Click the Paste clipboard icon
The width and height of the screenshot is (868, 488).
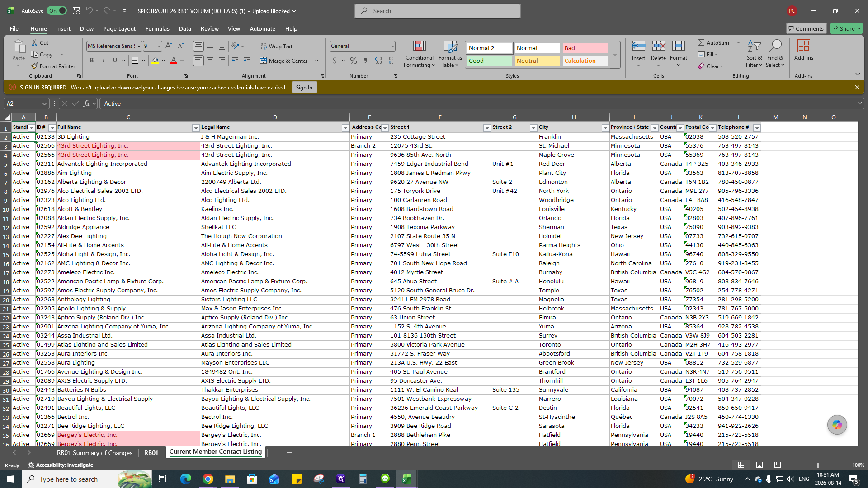(x=19, y=47)
